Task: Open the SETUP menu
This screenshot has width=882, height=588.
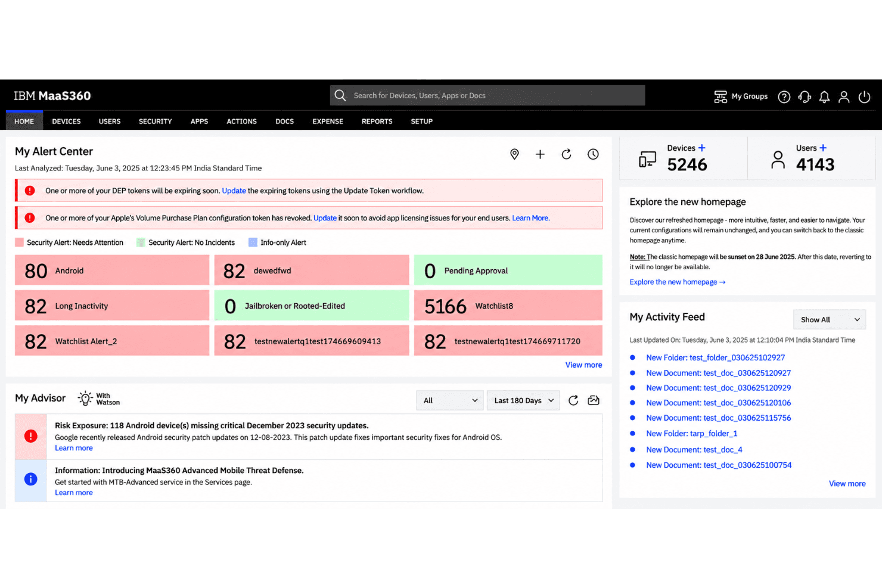Action: click(422, 122)
